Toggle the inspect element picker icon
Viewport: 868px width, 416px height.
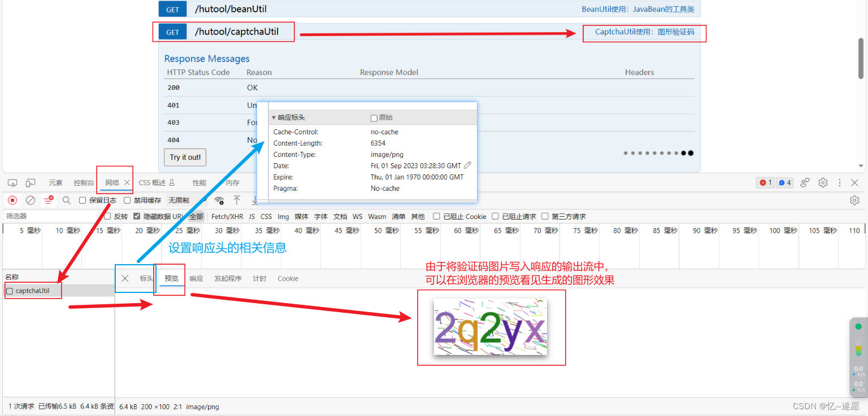(x=12, y=183)
